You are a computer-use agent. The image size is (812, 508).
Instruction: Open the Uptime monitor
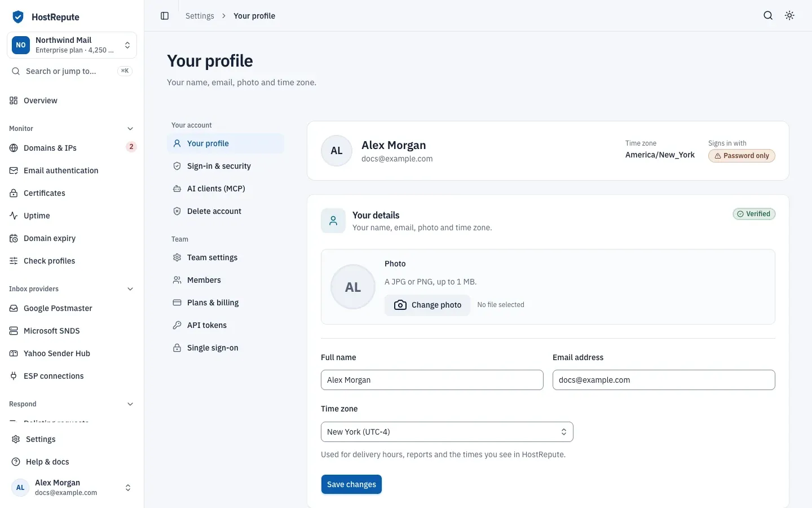tap(72, 216)
